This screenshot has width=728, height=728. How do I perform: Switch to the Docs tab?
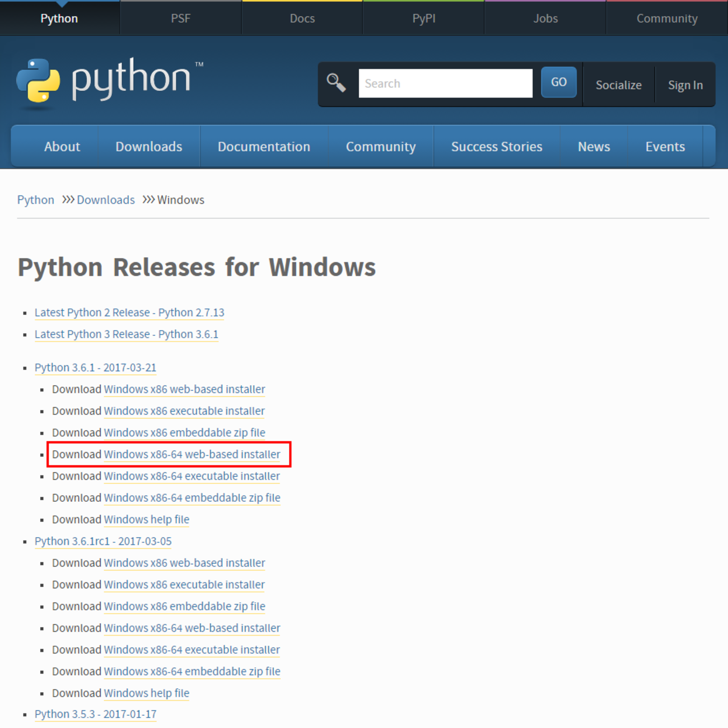tap(302, 18)
